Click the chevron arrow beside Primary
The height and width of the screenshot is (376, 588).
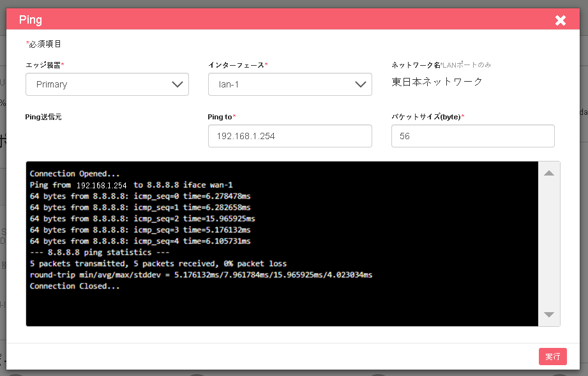[x=177, y=84]
